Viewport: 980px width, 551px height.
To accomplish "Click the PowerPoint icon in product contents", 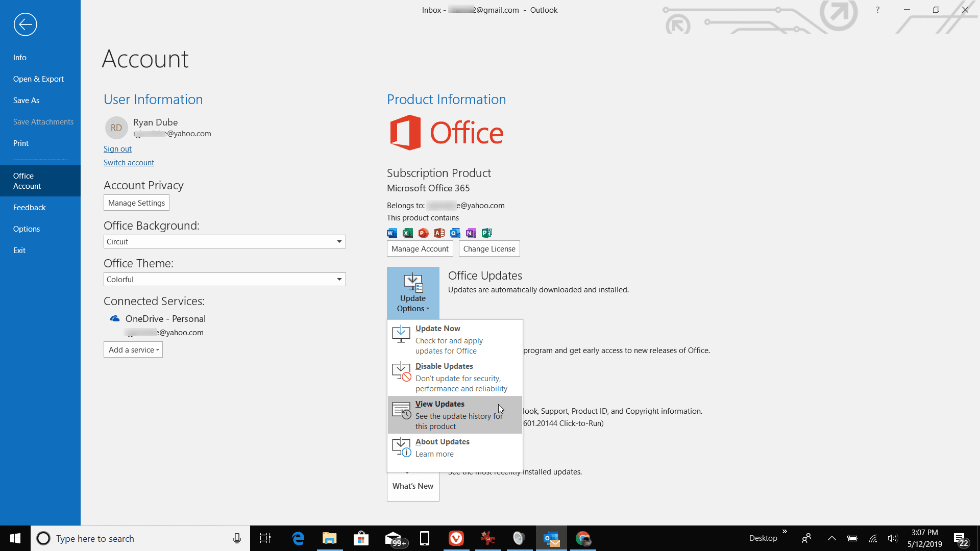I will [423, 233].
